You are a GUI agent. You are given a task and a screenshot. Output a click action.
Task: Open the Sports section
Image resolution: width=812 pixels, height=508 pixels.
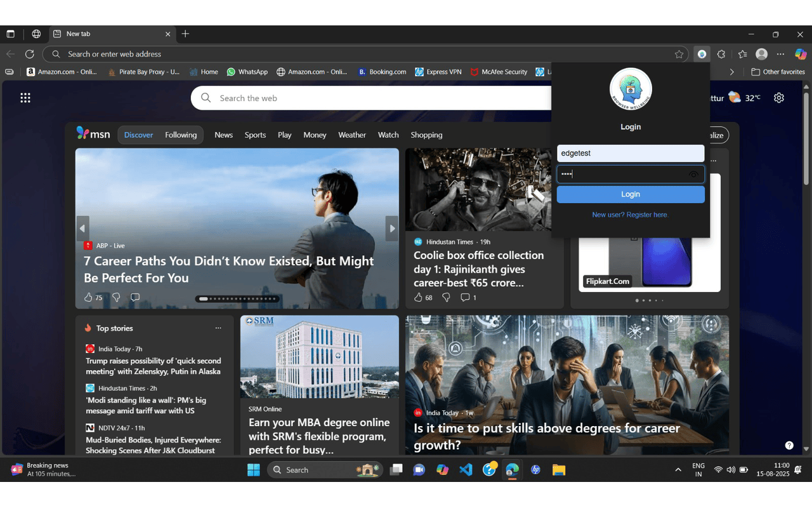255,135
